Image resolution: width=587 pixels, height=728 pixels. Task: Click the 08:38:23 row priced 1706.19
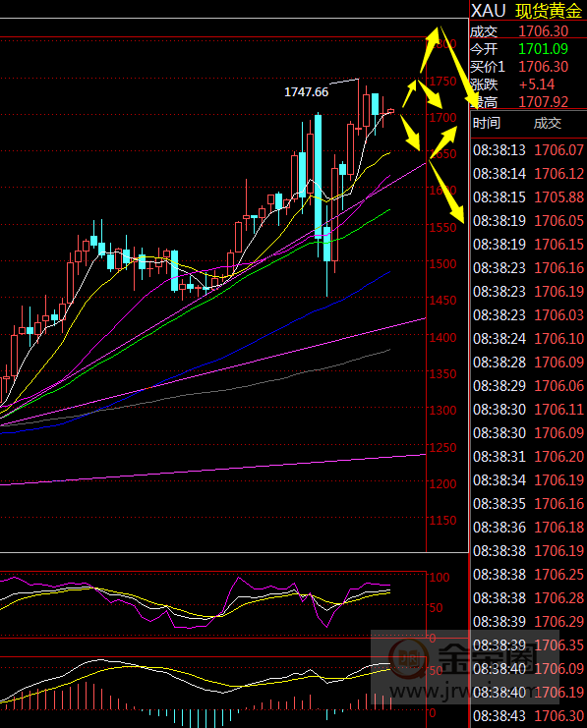528,291
